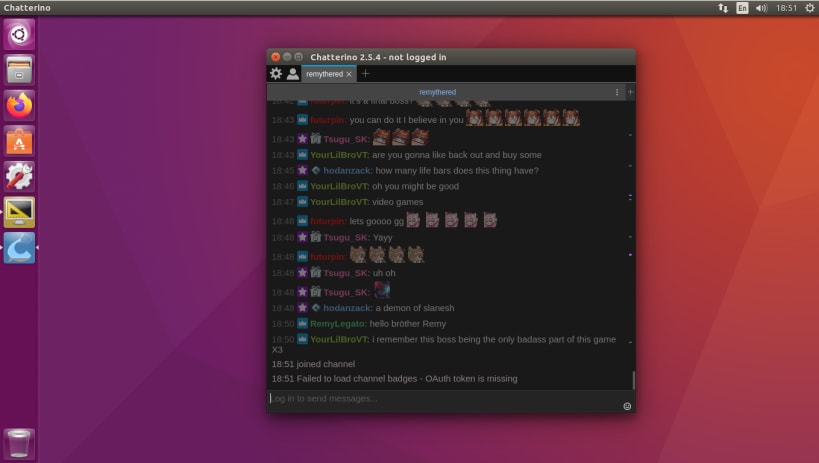The height and width of the screenshot is (463, 819).
Task: Open Ubuntu Software from launcher
Action: (19, 141)
